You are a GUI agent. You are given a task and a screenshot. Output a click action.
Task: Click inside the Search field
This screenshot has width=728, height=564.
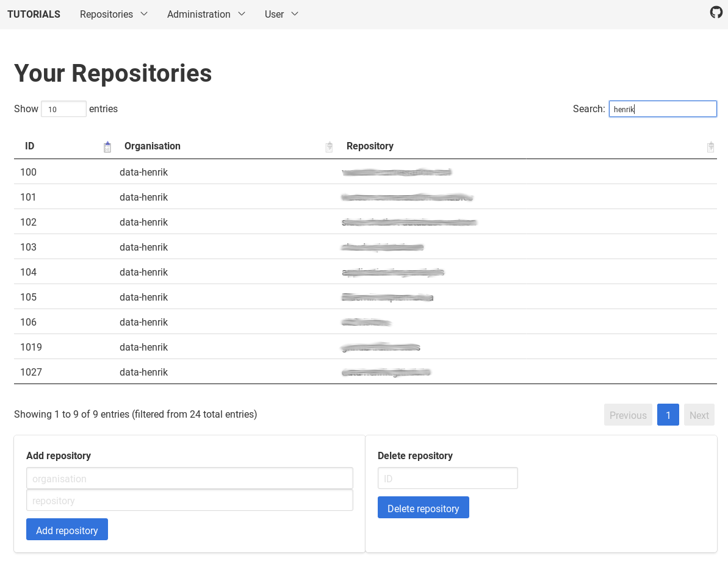pos(663,109)
